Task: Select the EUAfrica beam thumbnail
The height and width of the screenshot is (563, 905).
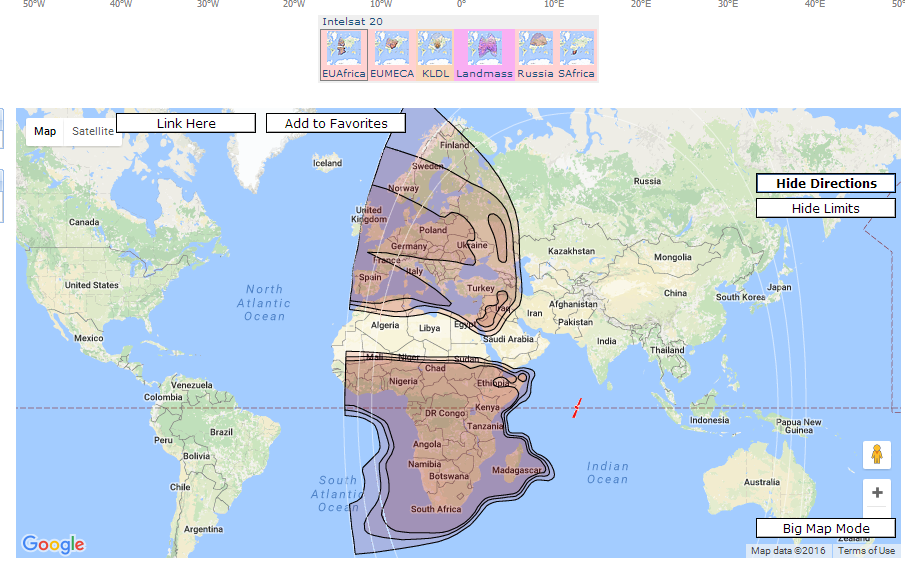Action: click(344, 54)
